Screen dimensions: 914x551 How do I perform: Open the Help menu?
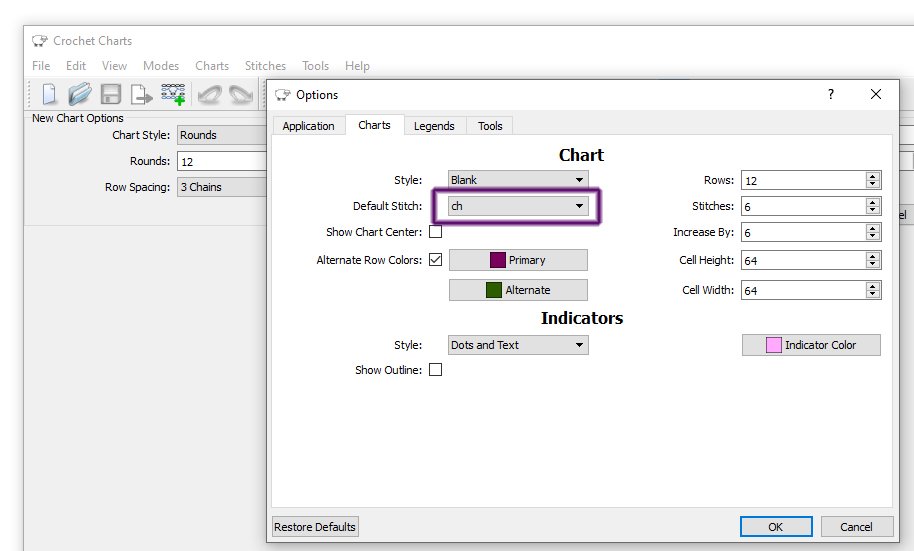(357, 66)
